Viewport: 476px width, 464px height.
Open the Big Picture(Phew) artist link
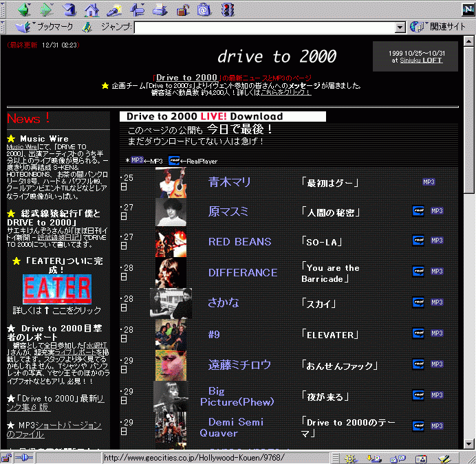click(237, 397)
